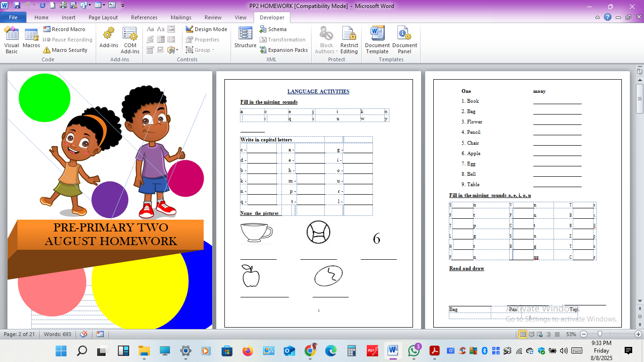Click the Macro Security warning icon

(x=47, y=50)
